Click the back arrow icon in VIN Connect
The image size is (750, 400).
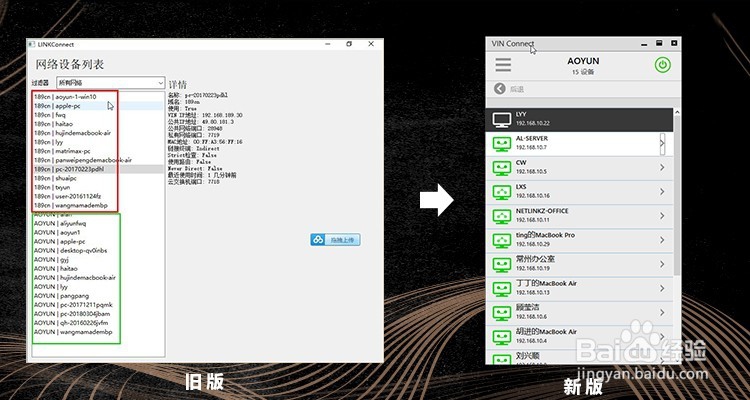500,89
